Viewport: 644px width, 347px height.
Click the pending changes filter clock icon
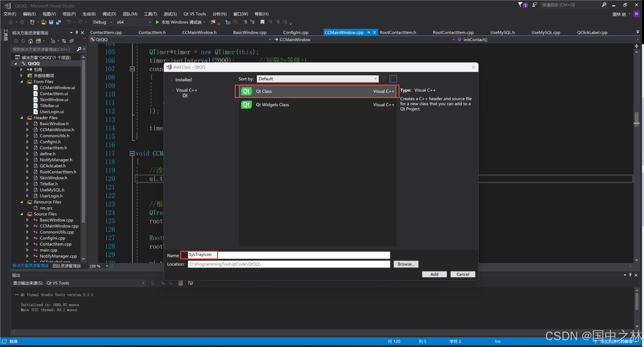point(53,41)
